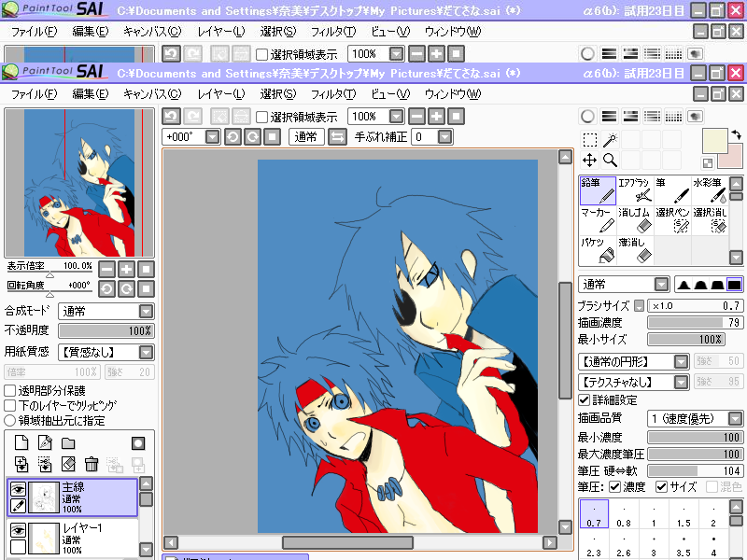
Task: Enable 下のレイヤーでクリッピング checkbox
Action: [10, 406]
